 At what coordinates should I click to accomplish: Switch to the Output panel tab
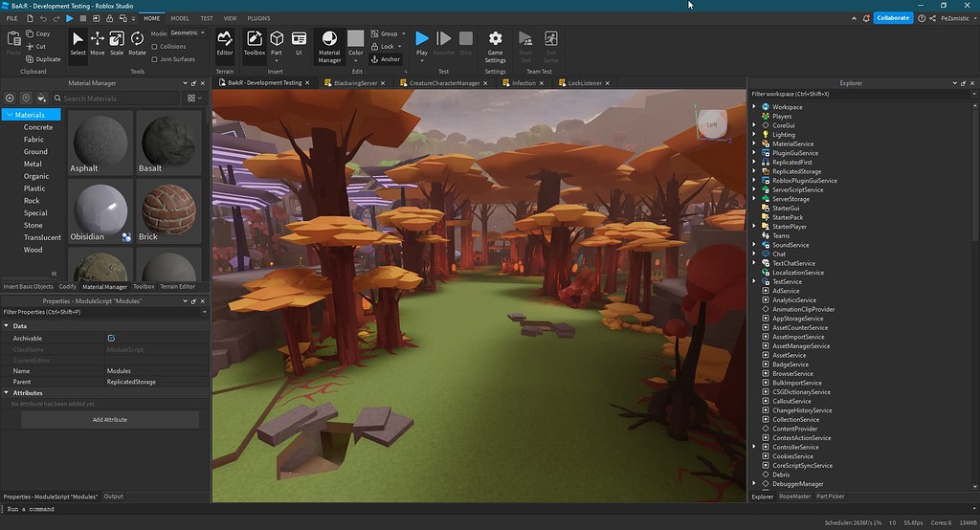[113, 497]
